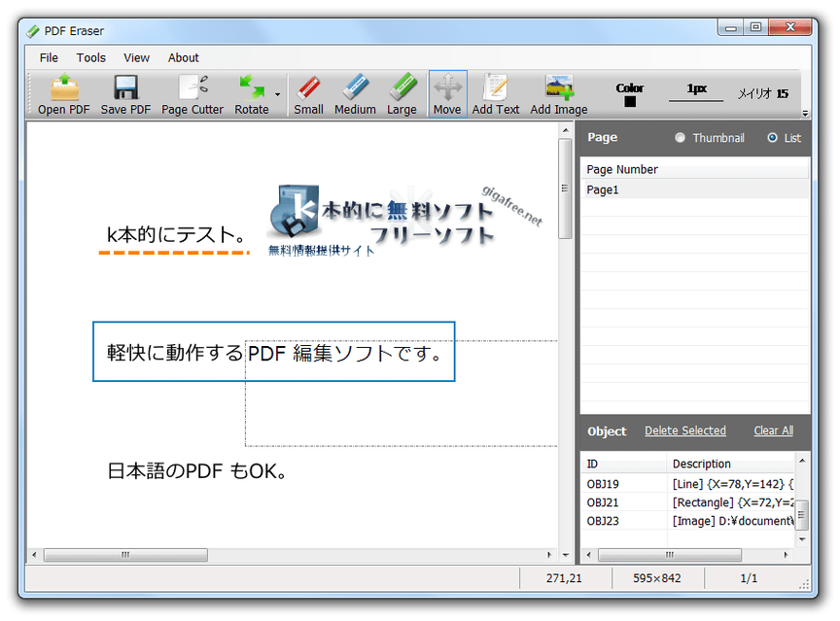
Task: Choose the Add Text tool
Action: [x=496, y=94]
